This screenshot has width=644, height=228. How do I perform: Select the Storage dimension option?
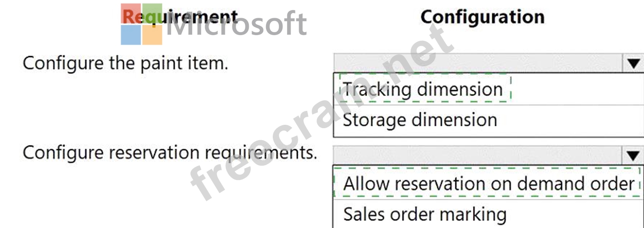coord(420,120)
